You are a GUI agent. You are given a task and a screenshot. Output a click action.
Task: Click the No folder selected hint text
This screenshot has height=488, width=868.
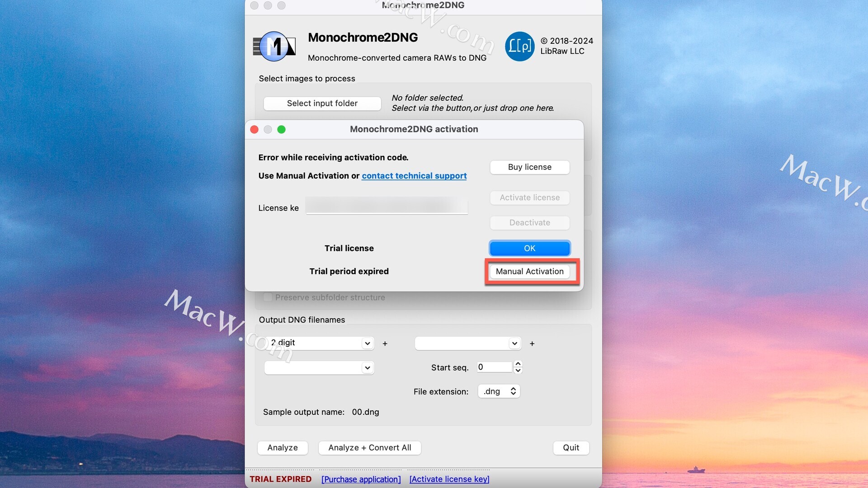coord(472,103)
